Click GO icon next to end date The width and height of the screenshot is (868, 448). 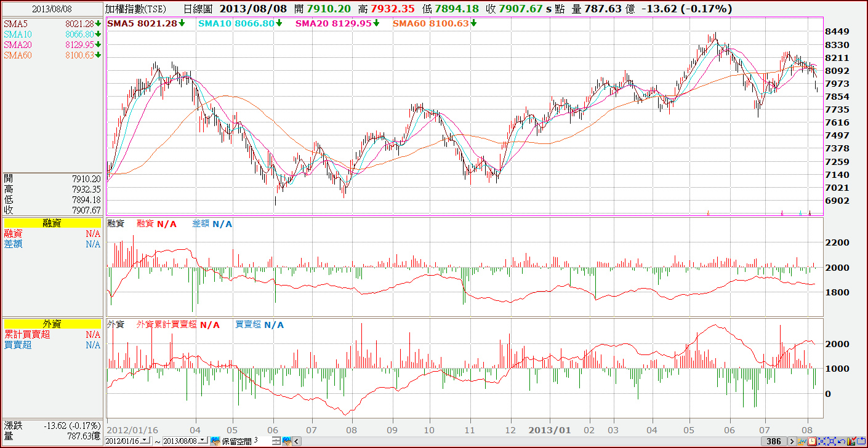click(x=215, y=441)
